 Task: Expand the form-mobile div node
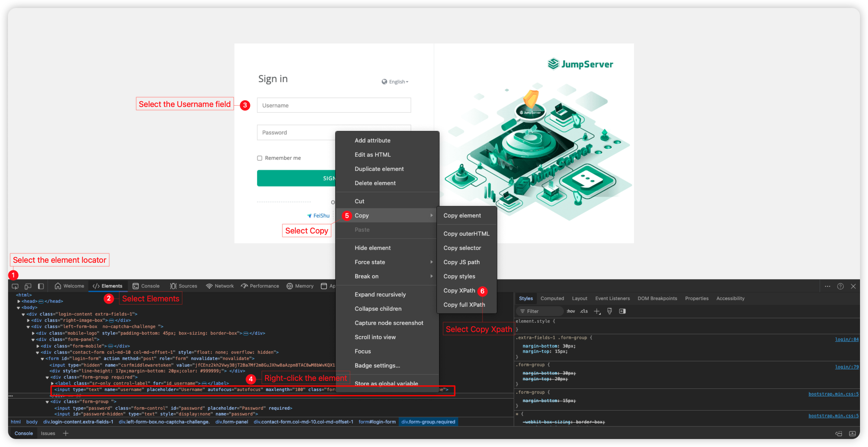pos(38,346)
